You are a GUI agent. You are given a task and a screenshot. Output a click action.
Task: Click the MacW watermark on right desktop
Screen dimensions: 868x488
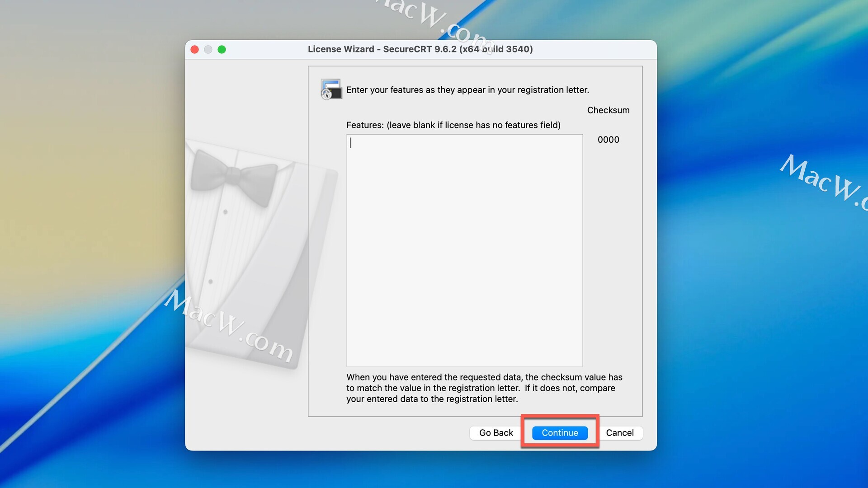tap(821, 181)
